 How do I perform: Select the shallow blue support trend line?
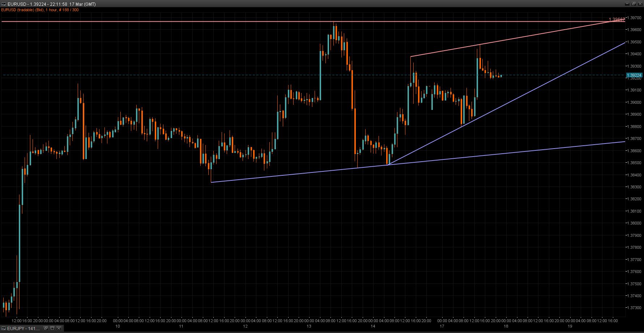pyautogui.click(x=289, y=174)
